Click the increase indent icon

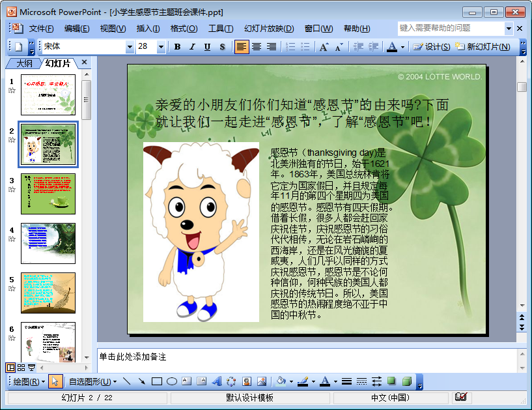coord(373,47)
